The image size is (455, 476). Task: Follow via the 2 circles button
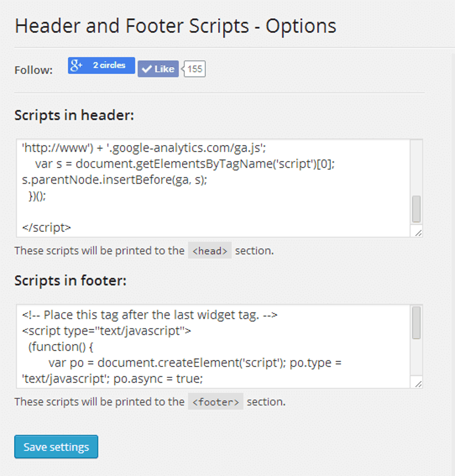(101, 65)
